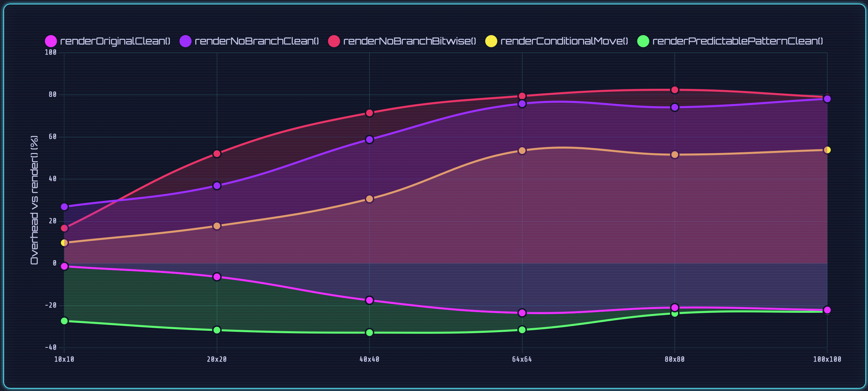Toggle visibility of renderOriginalClean() series
The width and height of the screenshot is (868, 391).
[115, 41]
